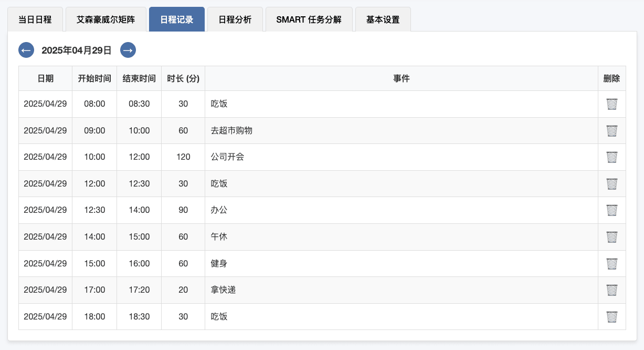Viewport: 644px width, 350px height.
Task: Switch to the 当日日程 tab
Action: (x=35, y=19)
